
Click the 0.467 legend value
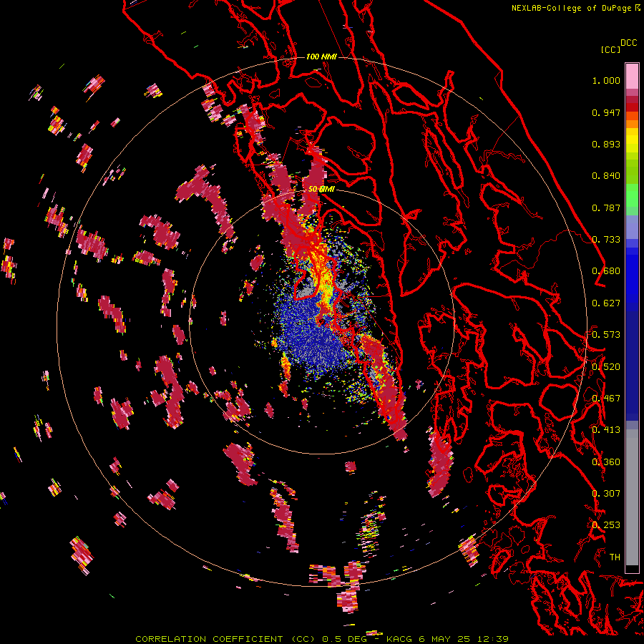pos(606,399)
